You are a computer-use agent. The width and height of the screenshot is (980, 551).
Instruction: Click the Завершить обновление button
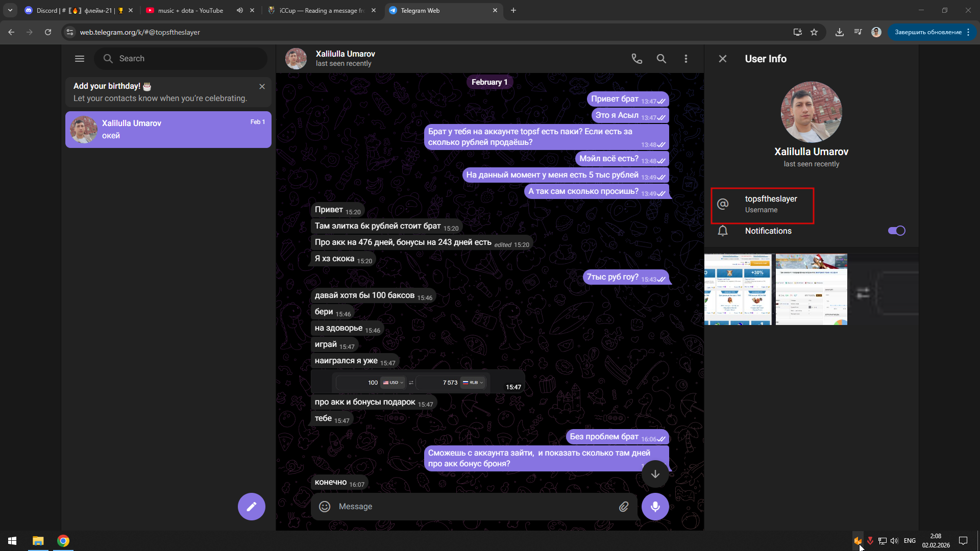(x=927, y=32)
